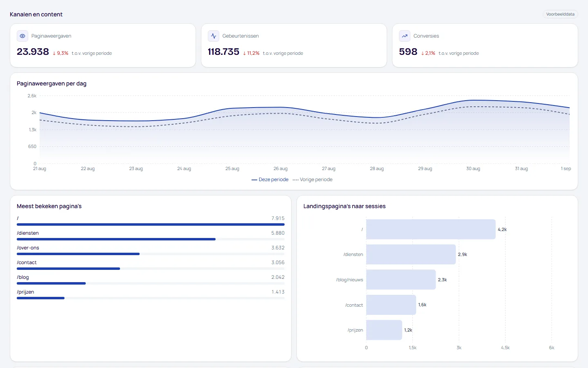The image size is (588, 368).
Task: Click the 11,2% decrease indicator
Action: point(251,53)
